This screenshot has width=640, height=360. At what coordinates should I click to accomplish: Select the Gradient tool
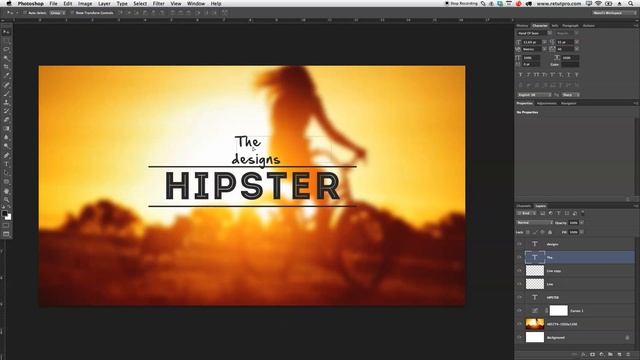coord(6,129)
